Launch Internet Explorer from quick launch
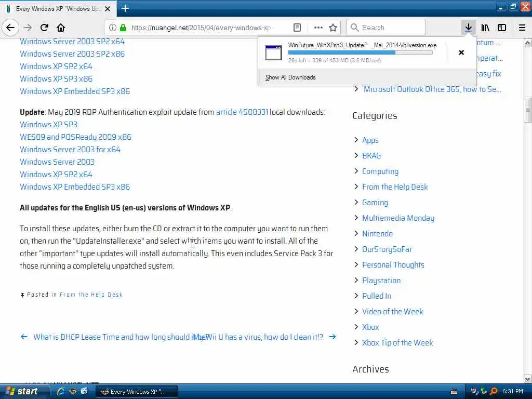532x399 pixels. [x=61, y=392]
